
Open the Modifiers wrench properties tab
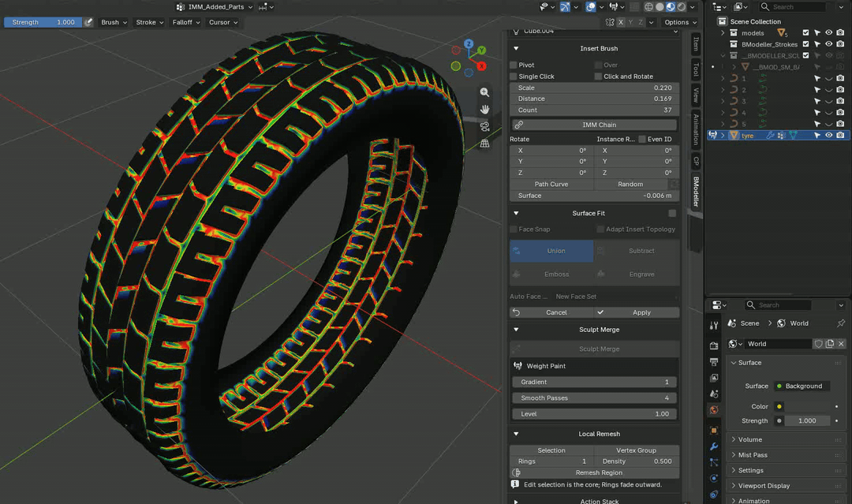714,446
